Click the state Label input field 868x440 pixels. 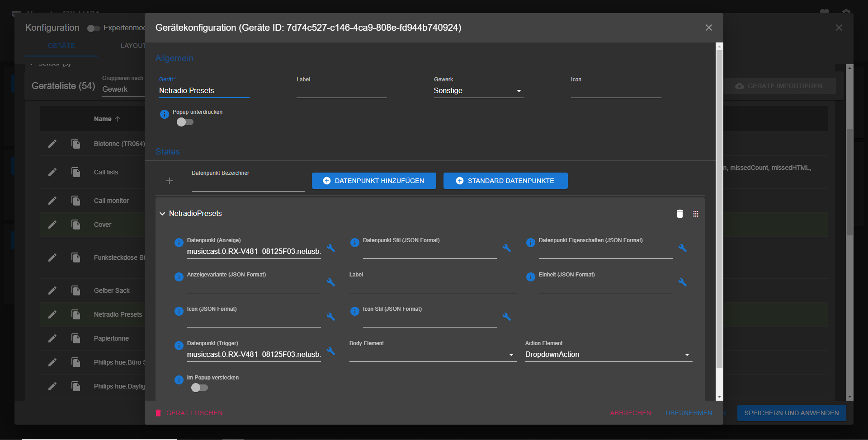[x=433, y=286]
